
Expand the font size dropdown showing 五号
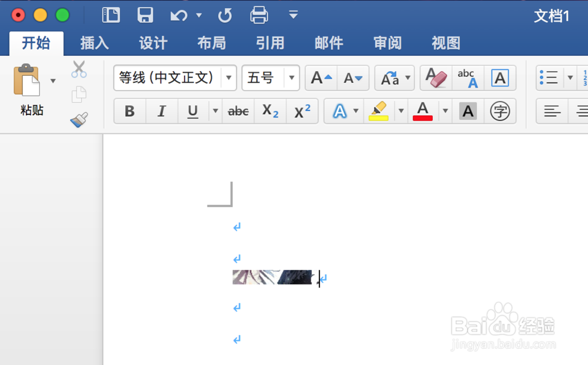292,78
